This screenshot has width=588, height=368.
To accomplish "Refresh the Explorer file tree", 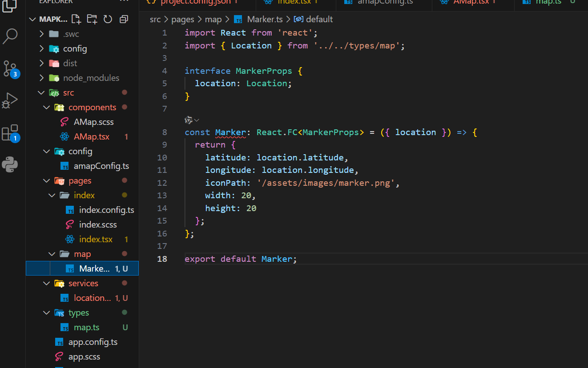I will pyautogui.click(x=108, y=19).
